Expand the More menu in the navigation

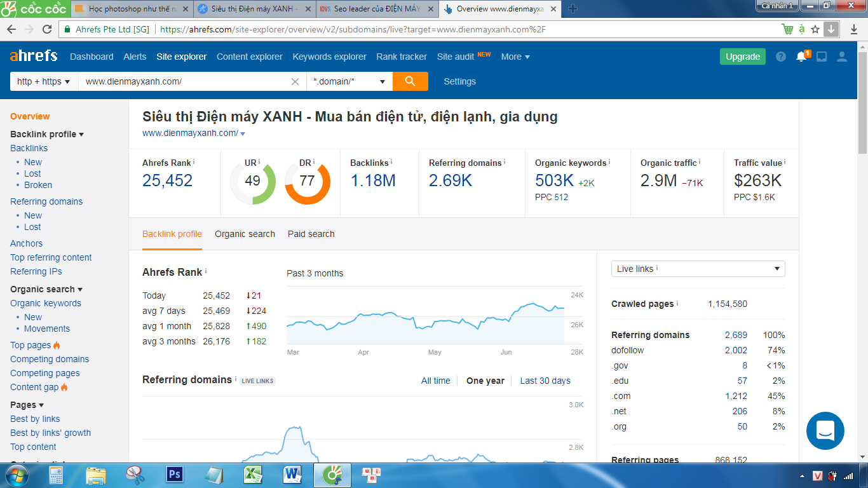pyautogui.click(x=515, y=57)
